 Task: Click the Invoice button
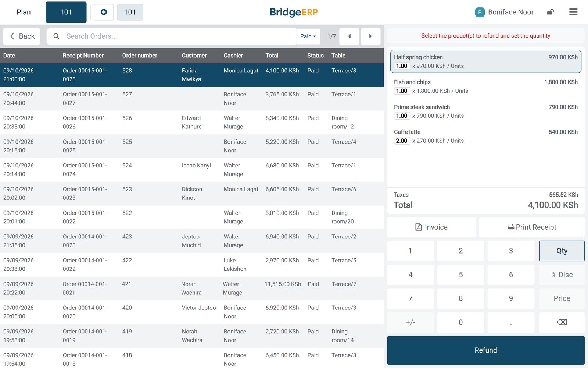point(431,227)
